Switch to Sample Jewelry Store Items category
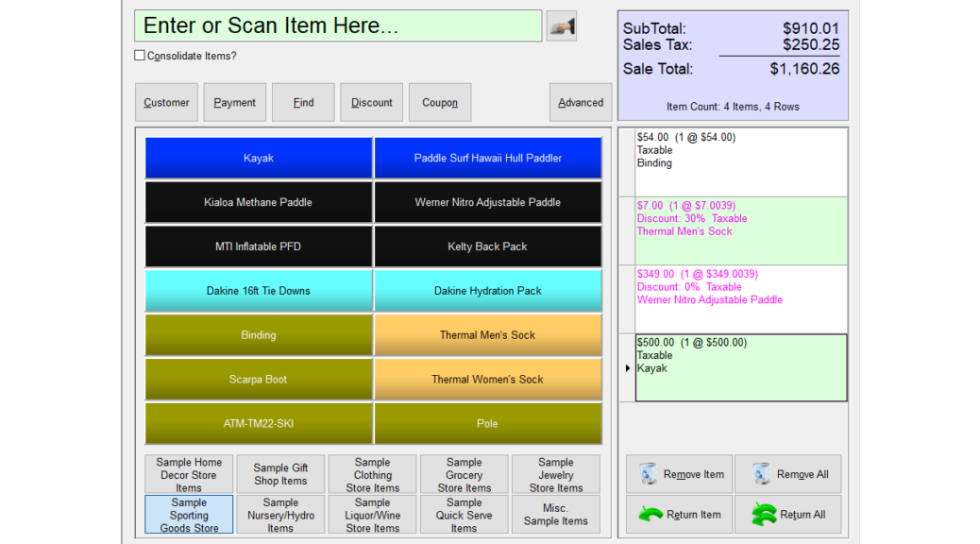980x544 pixels. (x=555, y=475)
